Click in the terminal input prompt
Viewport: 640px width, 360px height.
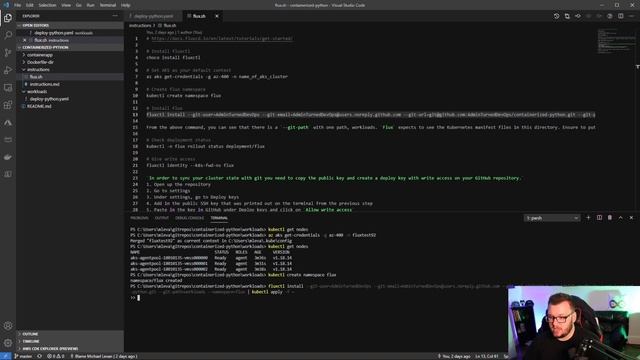[x=139, y=298]
